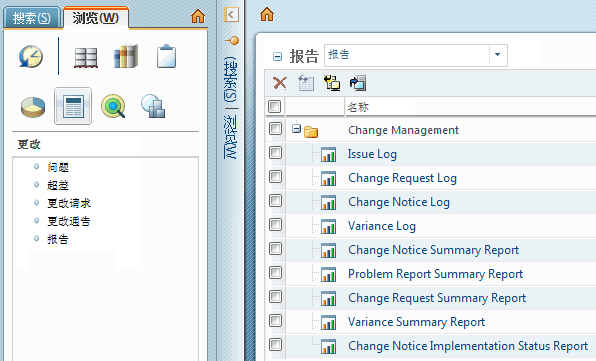Open the library books icon

coord(126,57)
